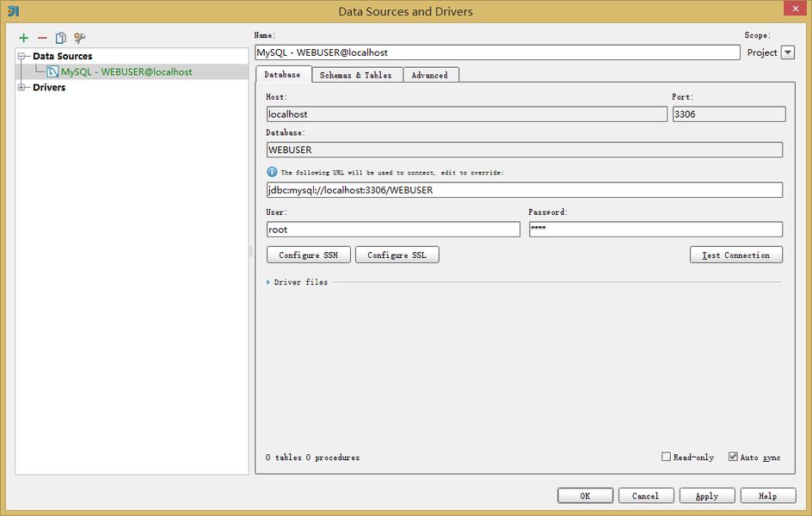Select MySQL - WEBUSER@localhost in tree

(x=126, y=72)
